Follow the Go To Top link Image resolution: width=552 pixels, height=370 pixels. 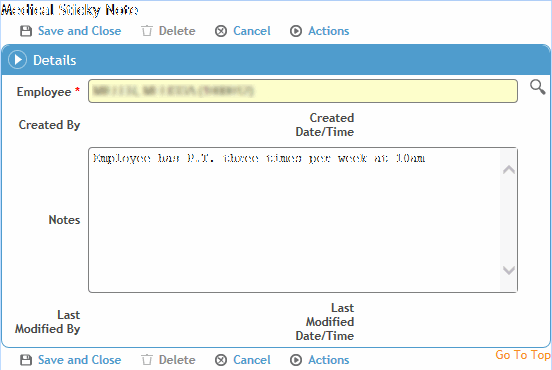coord(523,355)
